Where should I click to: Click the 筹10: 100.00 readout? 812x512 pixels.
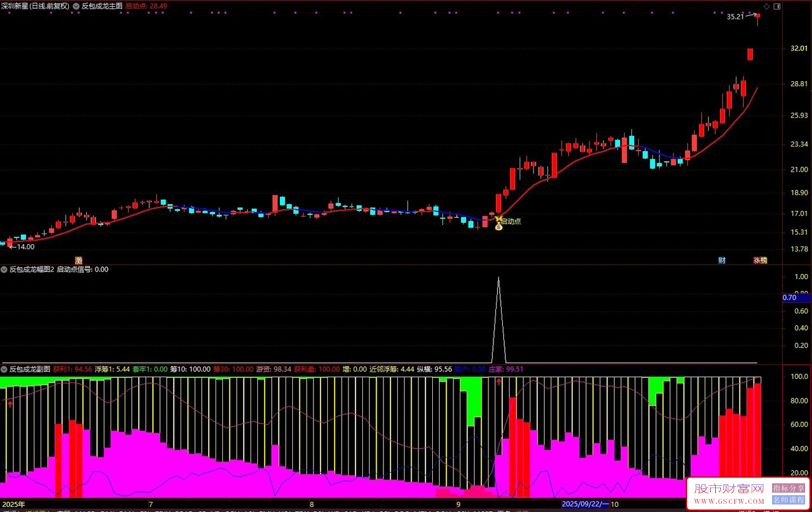pos(191,369)
